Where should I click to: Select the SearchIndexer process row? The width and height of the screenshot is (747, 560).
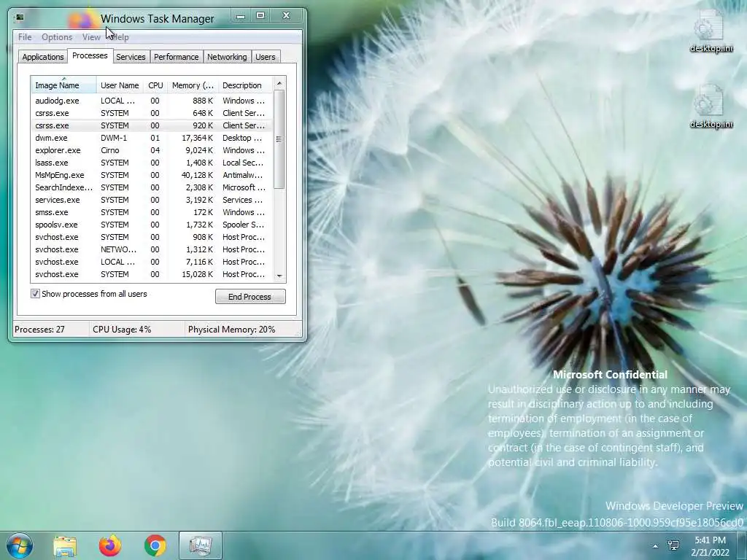tap(152, 187)
